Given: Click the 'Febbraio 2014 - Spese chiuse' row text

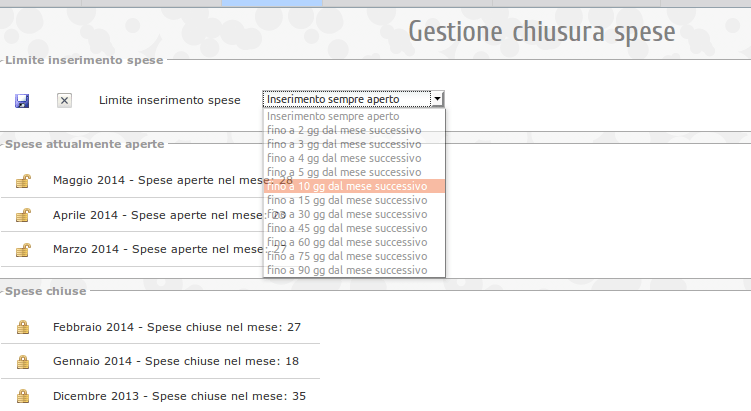Looking at the screenshot, I should (x=177, y=327).
